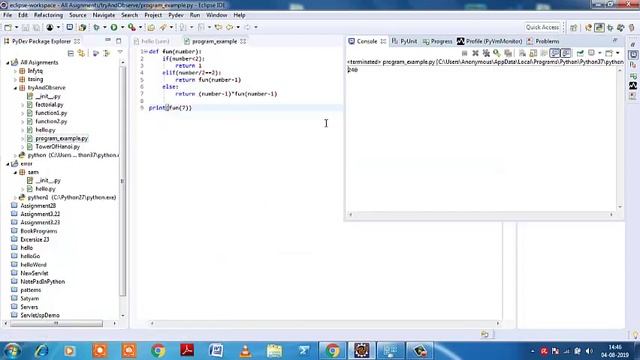Toggle Scroll Lock in Console toolbar
Image resolution: width=640 pixels, height=360 pixels.
(x=533, y=53)
